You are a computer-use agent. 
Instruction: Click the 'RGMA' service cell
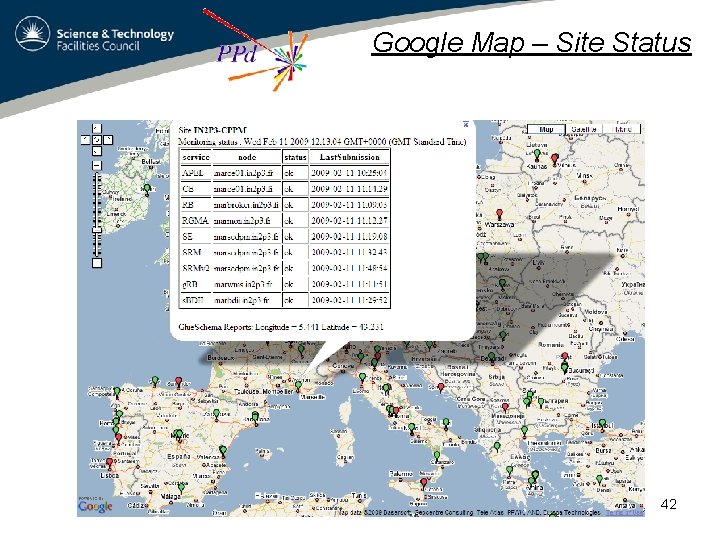(196, 221)
